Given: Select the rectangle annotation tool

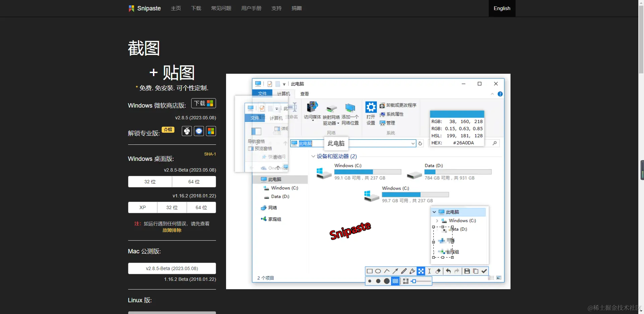Looking at the screenshot, I should pos(370,271).
